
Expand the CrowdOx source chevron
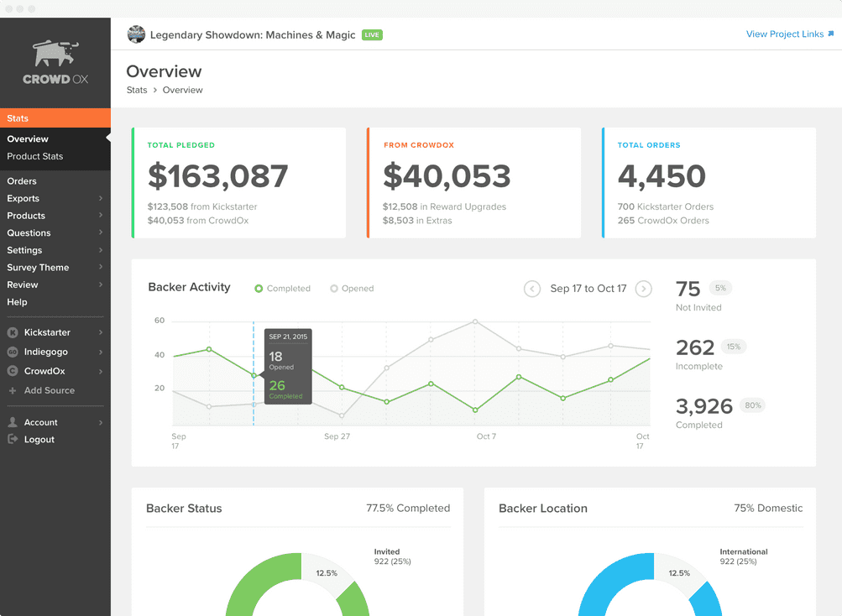[101, 371]
